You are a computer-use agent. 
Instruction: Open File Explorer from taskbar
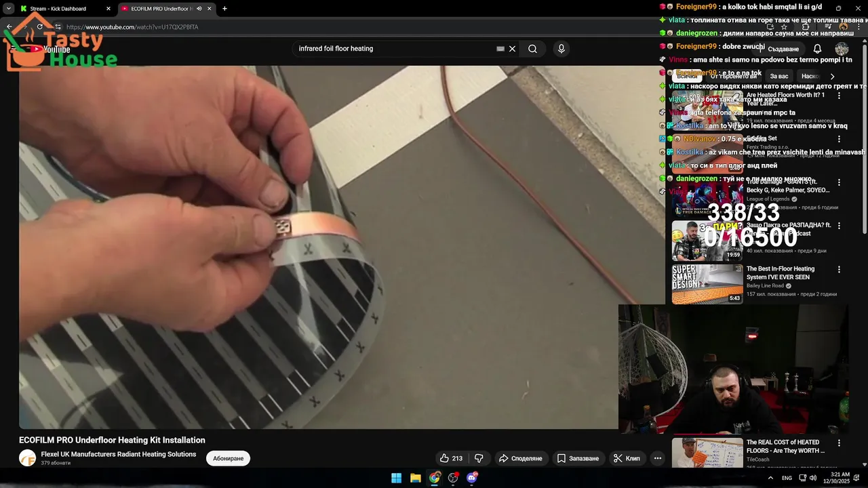point(415,478)
